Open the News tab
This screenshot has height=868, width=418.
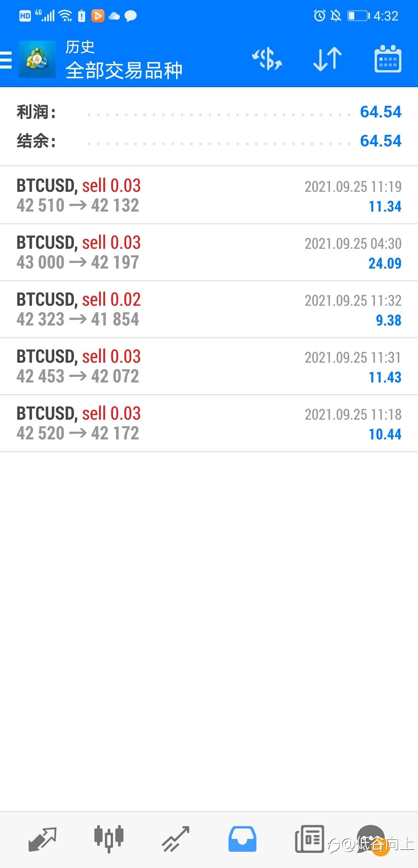pos(309,839)
